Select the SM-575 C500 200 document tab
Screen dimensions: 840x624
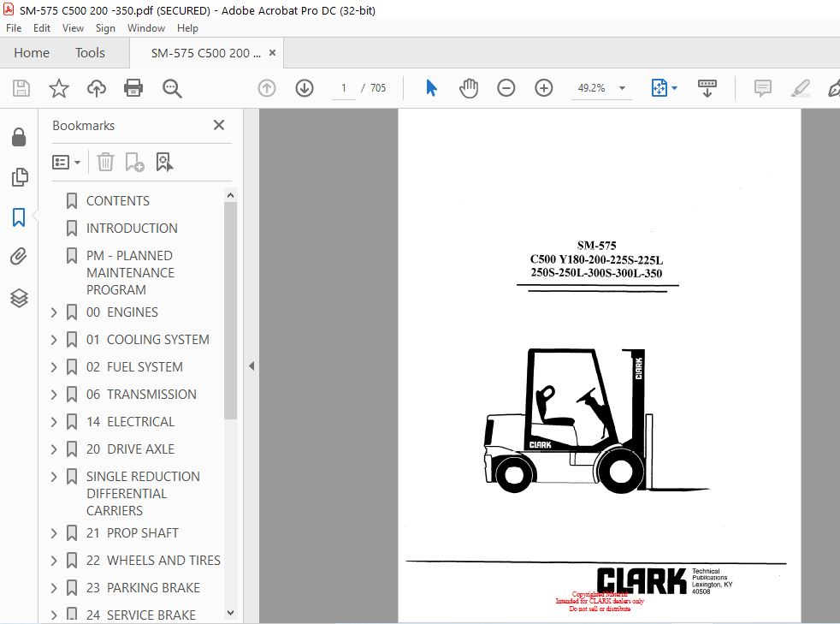[x=205, y=53]
